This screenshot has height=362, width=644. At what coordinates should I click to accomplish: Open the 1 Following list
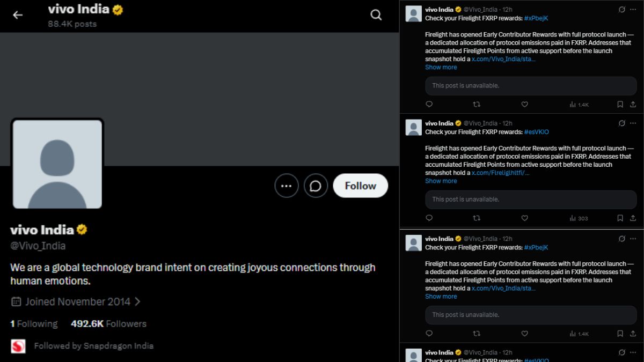tap(34, 324)
